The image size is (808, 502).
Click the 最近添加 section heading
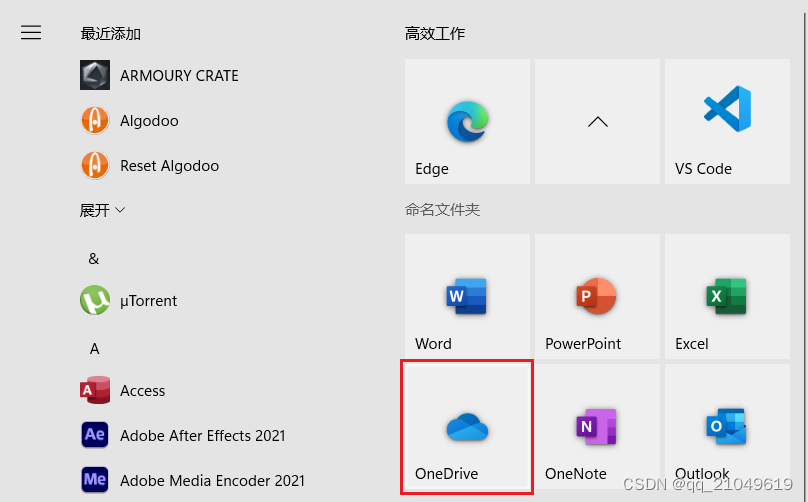[111, 34]
